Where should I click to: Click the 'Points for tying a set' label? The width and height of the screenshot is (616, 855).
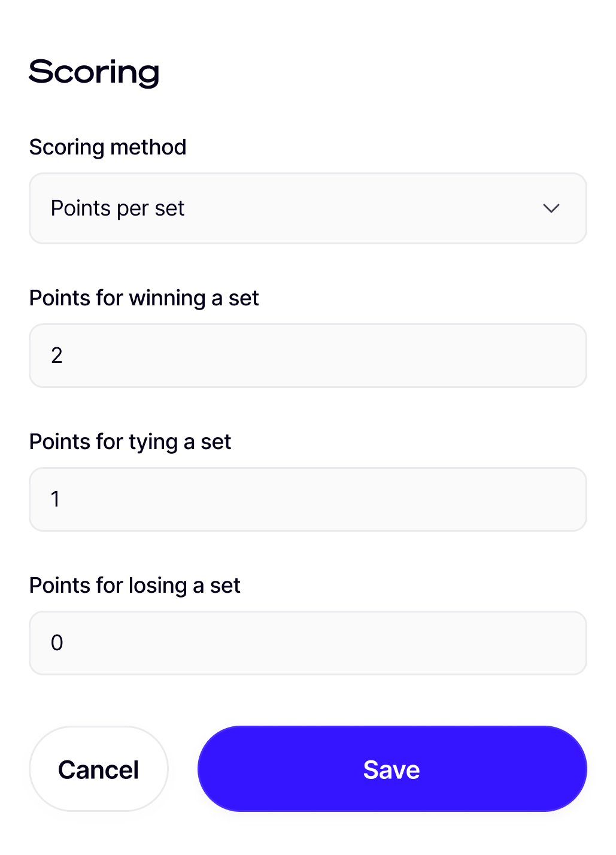point(130,442)
